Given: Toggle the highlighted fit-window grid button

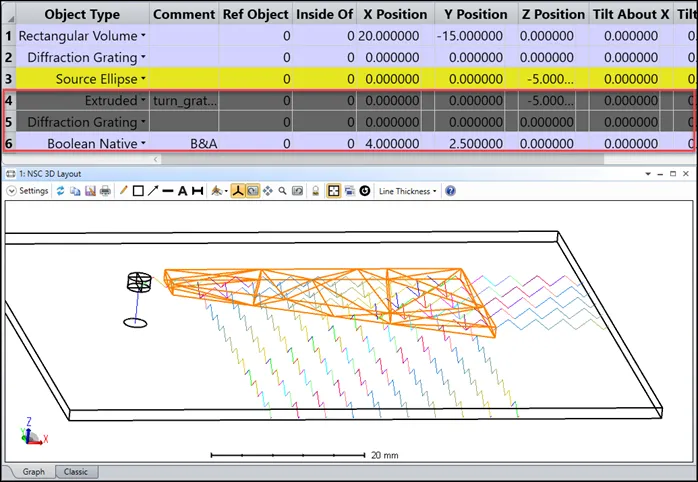Looking at the screenshot, I should coord(333,191).
